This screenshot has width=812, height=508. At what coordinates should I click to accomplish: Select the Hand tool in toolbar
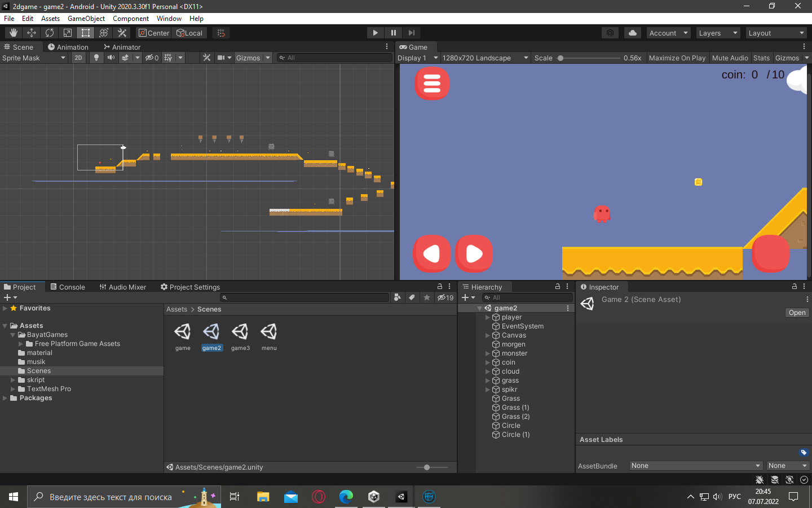click(x=14, y=33)
